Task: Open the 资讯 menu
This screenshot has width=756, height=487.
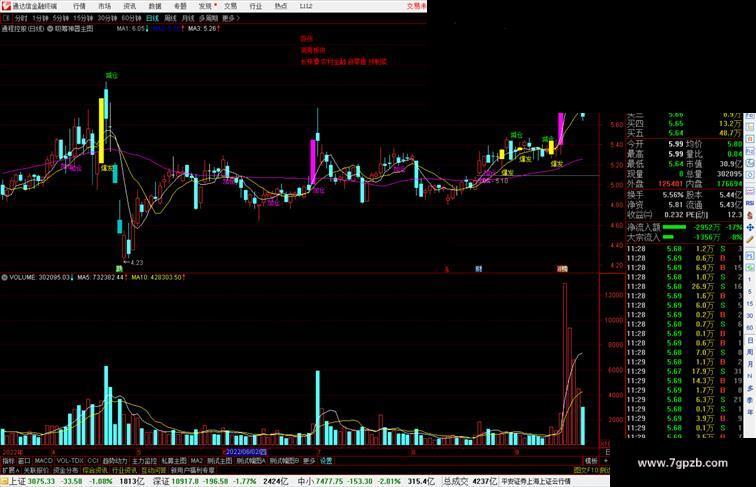Action: pos(129,6)
